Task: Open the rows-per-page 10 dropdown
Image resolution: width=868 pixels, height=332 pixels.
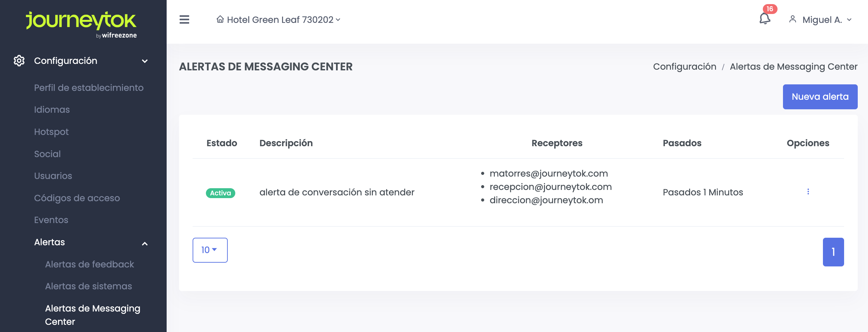Action: (x=210, y=250)
